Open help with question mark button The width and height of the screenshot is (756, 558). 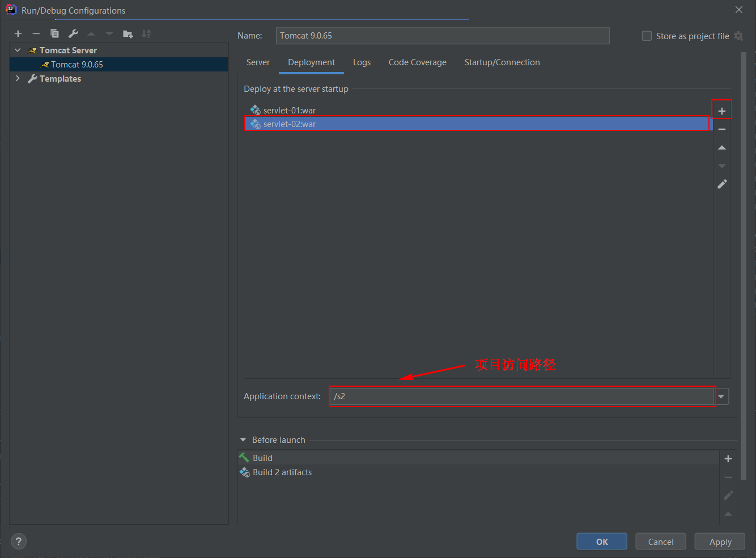click(19, 541)
